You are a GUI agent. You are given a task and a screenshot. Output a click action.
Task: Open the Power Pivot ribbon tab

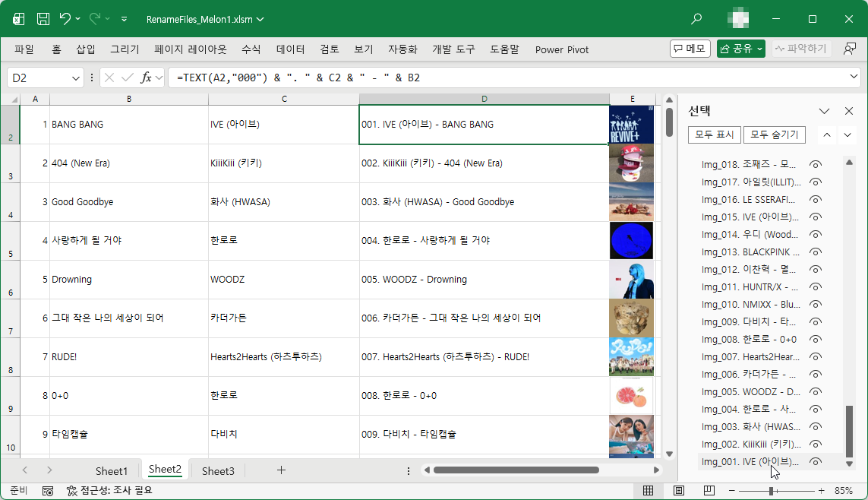(x=562, y=49)
